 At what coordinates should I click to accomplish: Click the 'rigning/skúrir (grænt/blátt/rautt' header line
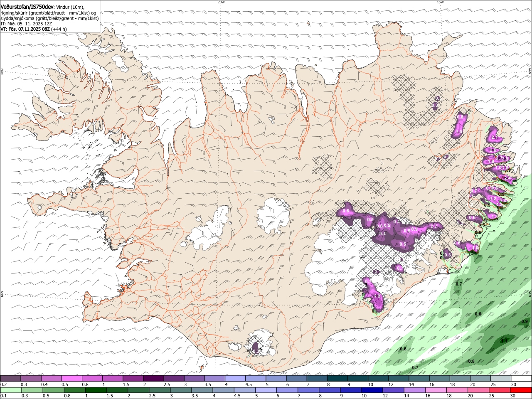pos(49,12)
